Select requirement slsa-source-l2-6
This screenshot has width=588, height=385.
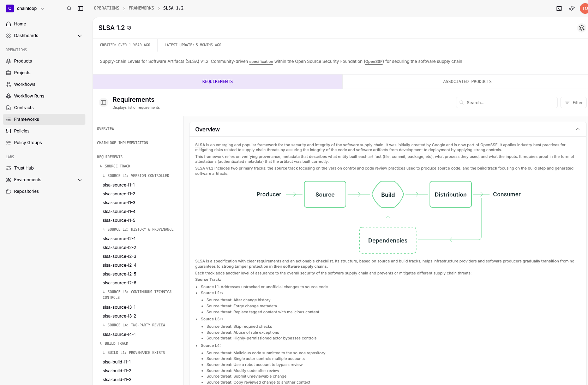119,283
